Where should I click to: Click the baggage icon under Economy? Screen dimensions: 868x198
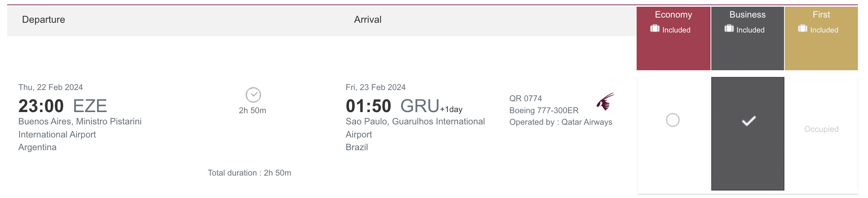pyautogui.click(x=655, y=29)
